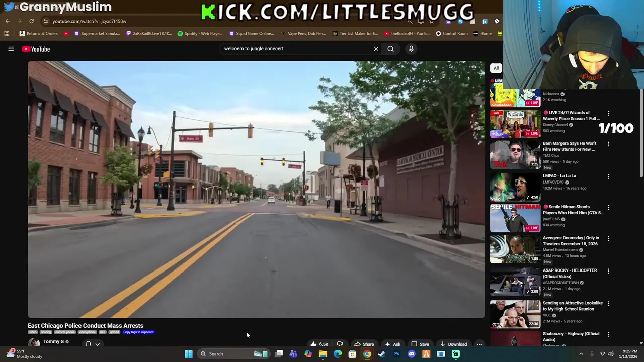Open Discord from the taskbar

pos(412,354)
